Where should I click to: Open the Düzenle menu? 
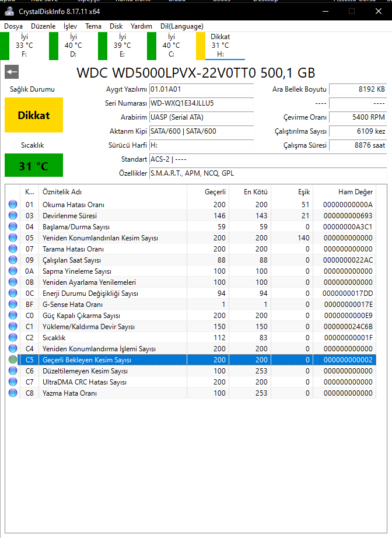click(43, 26)
